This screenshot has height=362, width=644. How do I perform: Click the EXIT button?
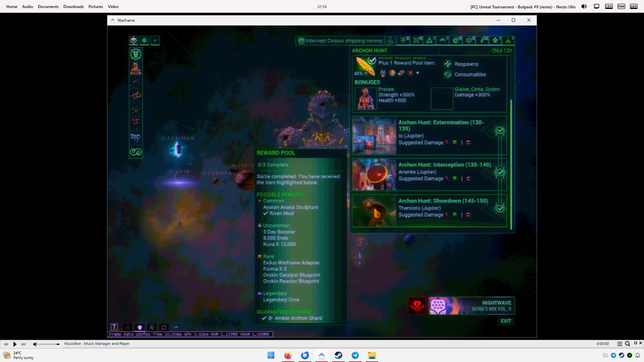(x=506, y=321)
